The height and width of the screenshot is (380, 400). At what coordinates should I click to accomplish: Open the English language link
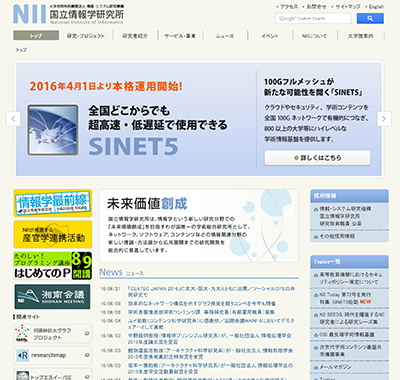[377, 7]
